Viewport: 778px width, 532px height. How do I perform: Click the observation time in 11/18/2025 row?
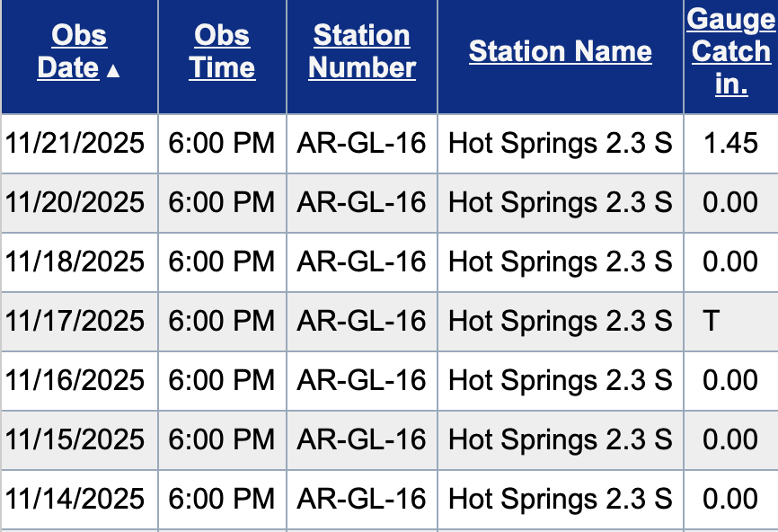tap(222, 262)
